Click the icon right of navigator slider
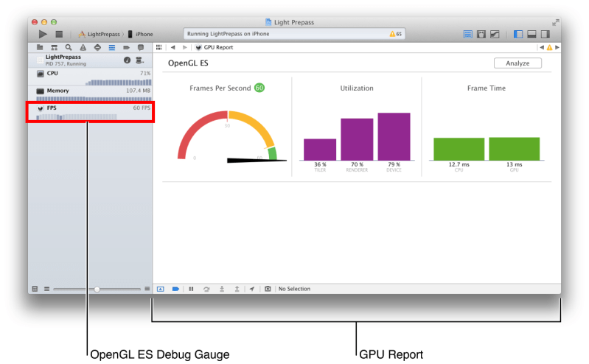 (x=147, y=289)
